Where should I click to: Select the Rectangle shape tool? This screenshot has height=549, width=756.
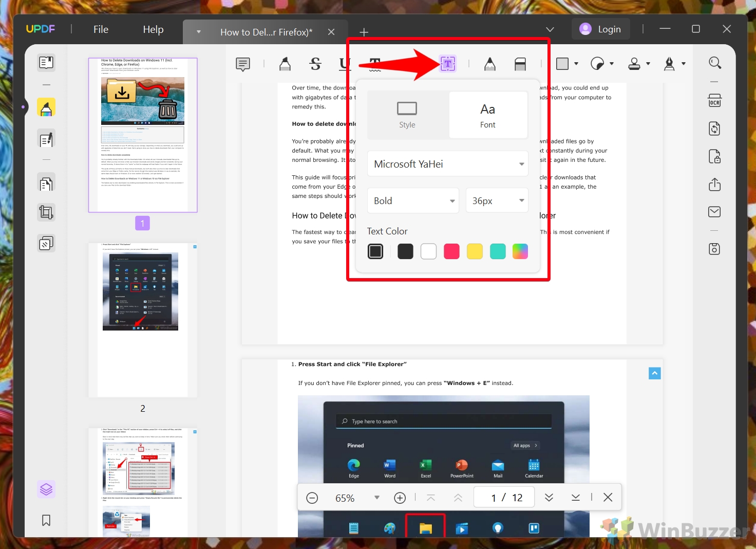point(563,64)
